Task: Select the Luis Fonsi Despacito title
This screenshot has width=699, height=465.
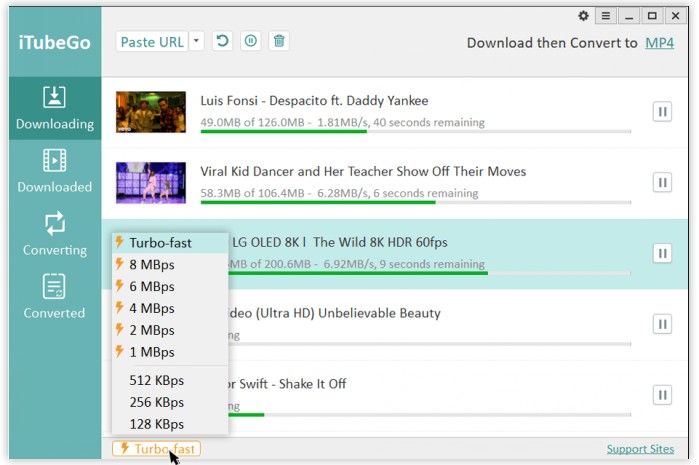Action: [x=314, y=101]
